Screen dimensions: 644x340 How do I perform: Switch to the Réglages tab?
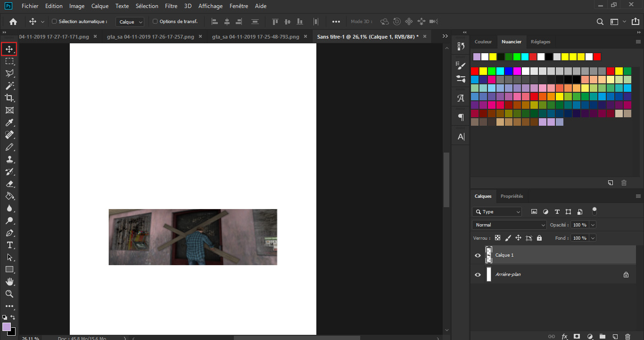tap(540, 42)
